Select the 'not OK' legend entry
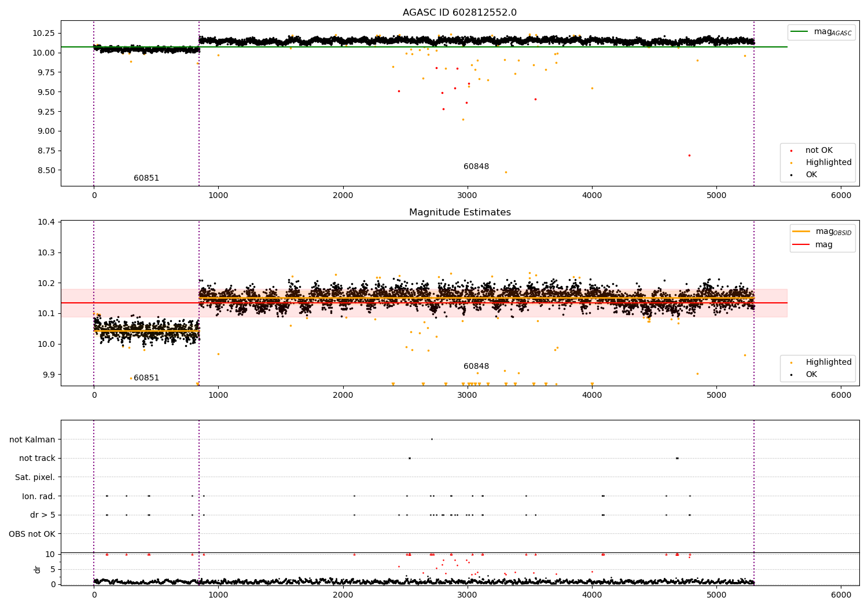 [819, 151]
